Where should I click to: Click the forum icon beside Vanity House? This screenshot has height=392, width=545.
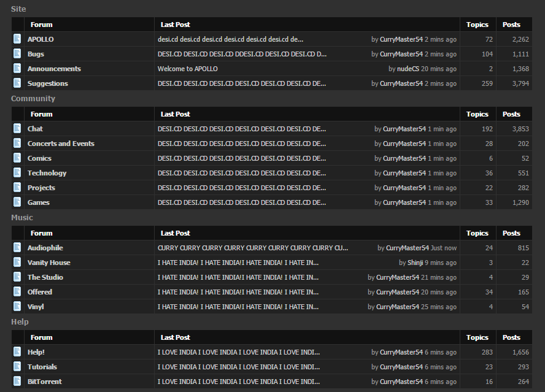tap(17, 263)
